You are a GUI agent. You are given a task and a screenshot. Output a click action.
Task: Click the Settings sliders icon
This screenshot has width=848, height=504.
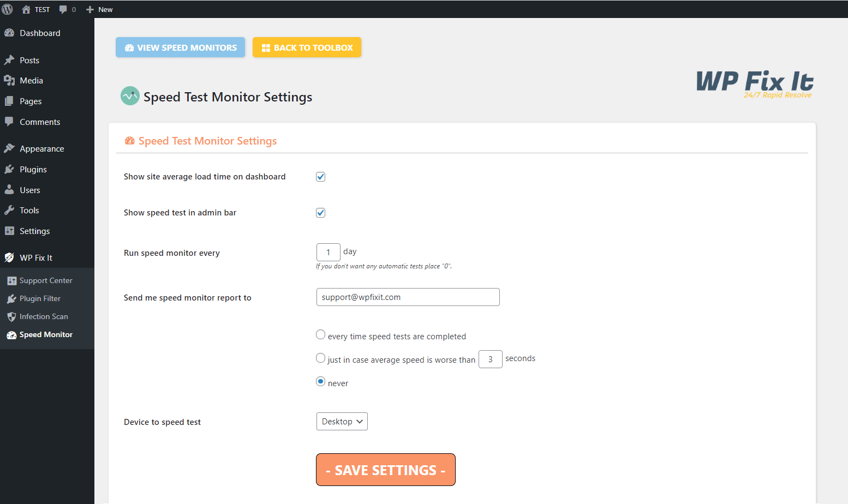[x=9, y=231]
